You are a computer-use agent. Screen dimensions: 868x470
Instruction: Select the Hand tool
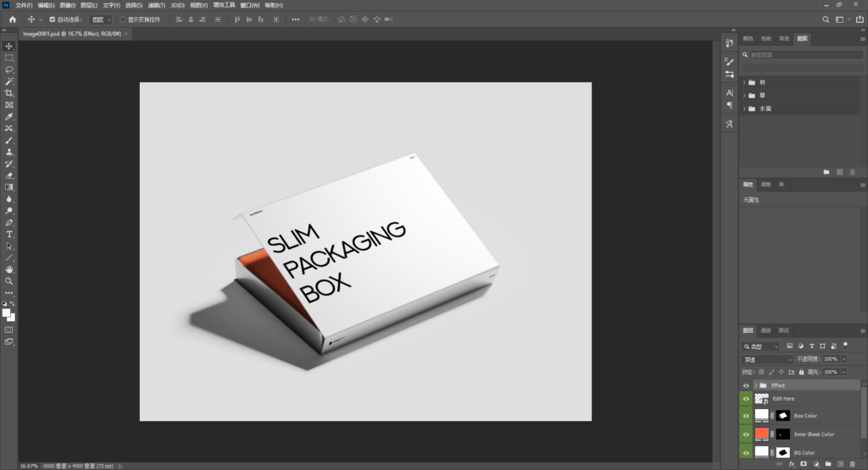[8, 269]
